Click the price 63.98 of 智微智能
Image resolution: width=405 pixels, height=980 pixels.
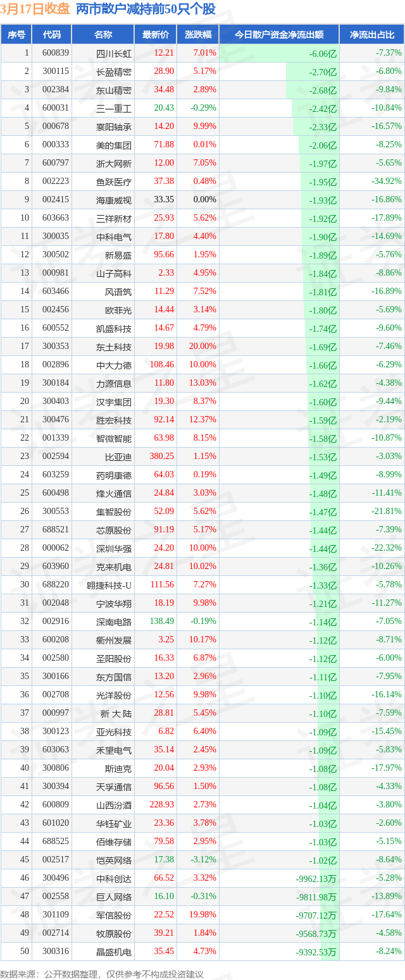point(164,438)
